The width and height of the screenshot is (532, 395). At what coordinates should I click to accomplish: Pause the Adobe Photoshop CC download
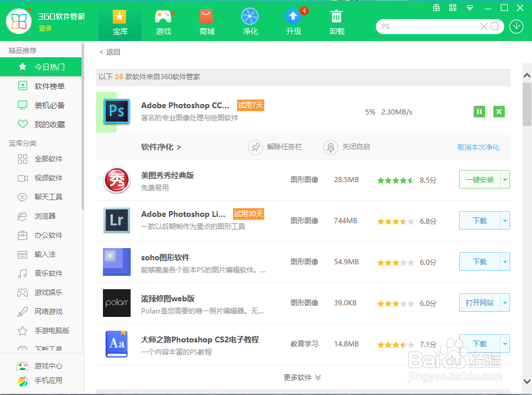click(x=479, y=112)
